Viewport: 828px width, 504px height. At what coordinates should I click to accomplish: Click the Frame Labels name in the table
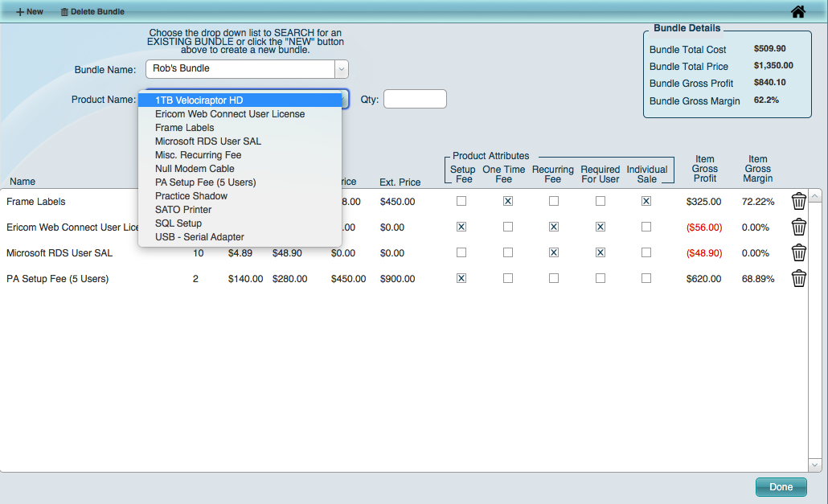(x=36, y=202)
